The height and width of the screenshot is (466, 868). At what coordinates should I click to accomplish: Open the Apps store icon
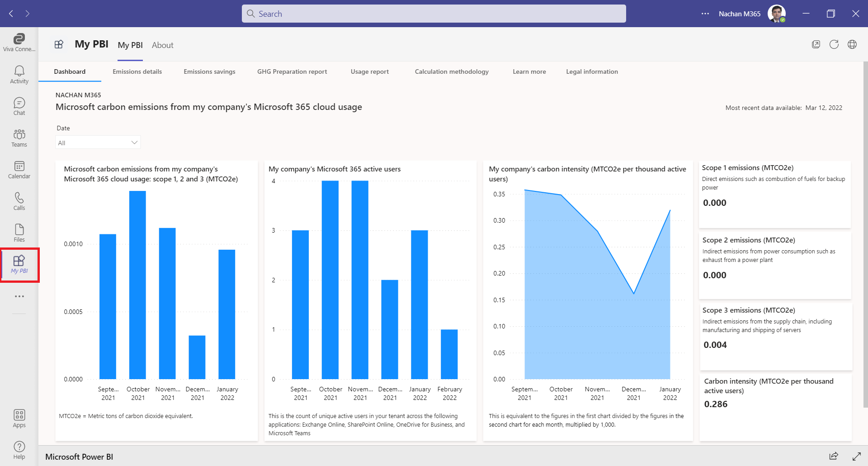click(19, 417)
